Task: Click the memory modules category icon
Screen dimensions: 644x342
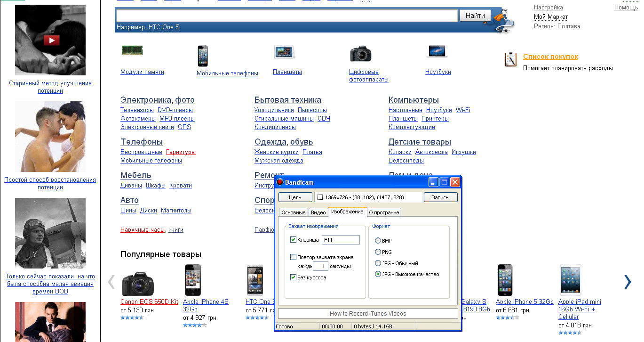Action: point(132,50)
